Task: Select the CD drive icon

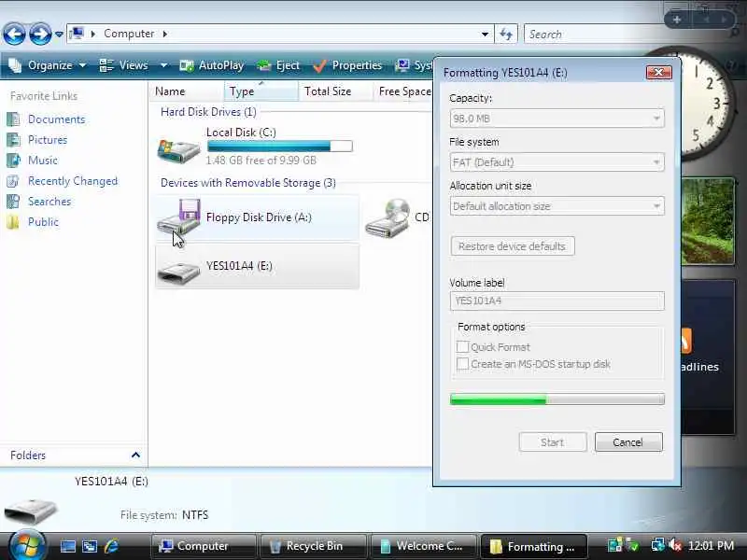Action: 388,218
